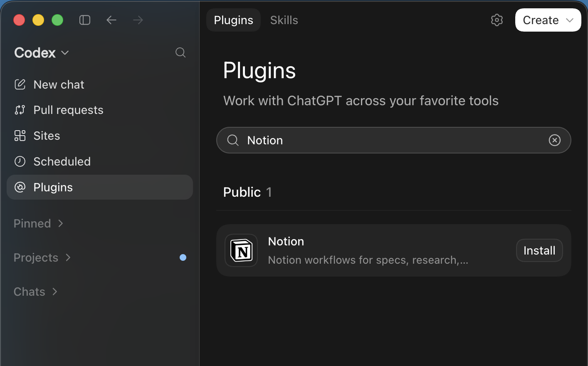Select Plugins in the sidebar
This screenshot has height=366, width=588.
coord(100,187)
